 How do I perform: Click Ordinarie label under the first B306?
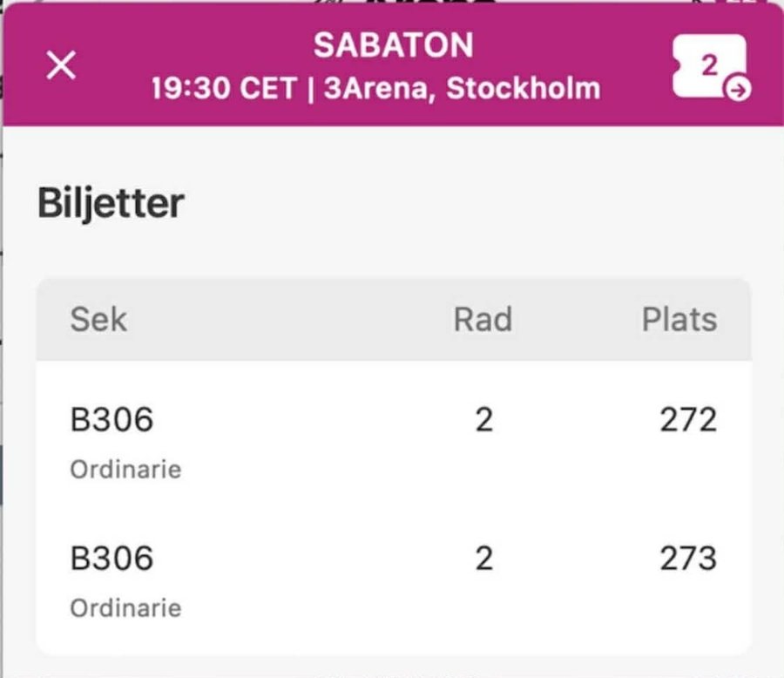125,470
